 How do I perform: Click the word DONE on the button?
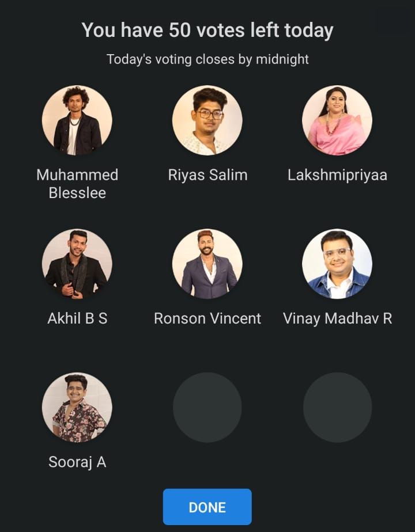[207, 508]
